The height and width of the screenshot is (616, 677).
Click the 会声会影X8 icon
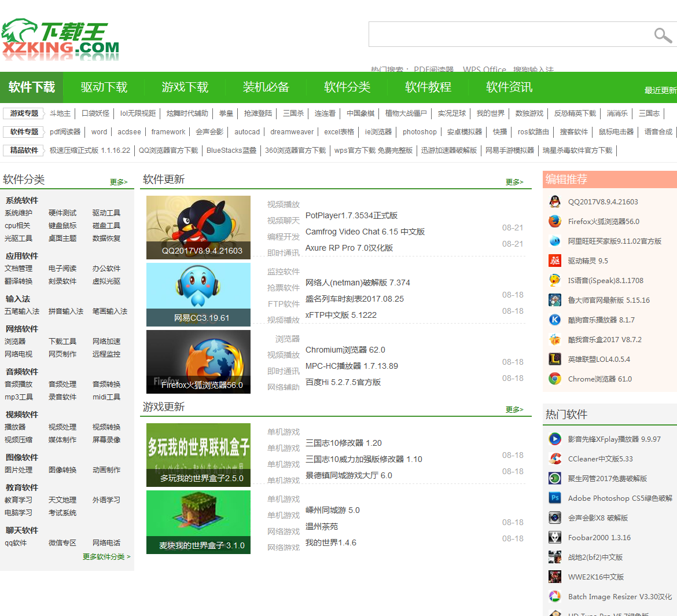point(555,518)
